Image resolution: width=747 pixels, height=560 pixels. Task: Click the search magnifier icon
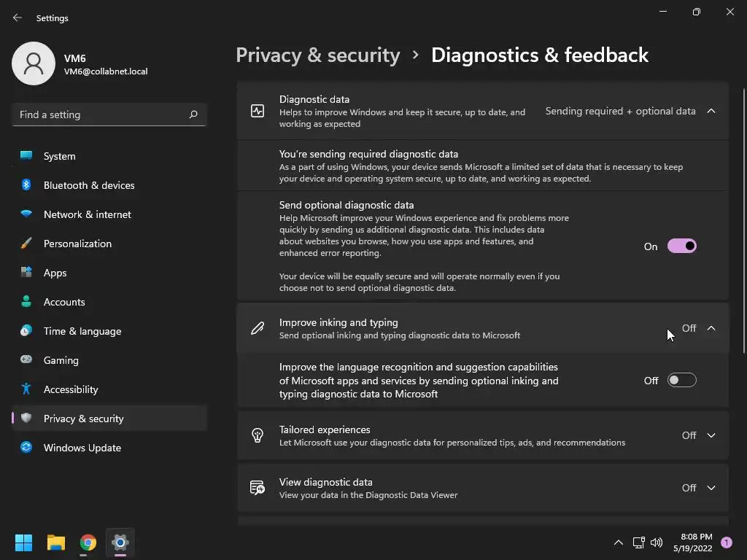click(x=193, y=114)
